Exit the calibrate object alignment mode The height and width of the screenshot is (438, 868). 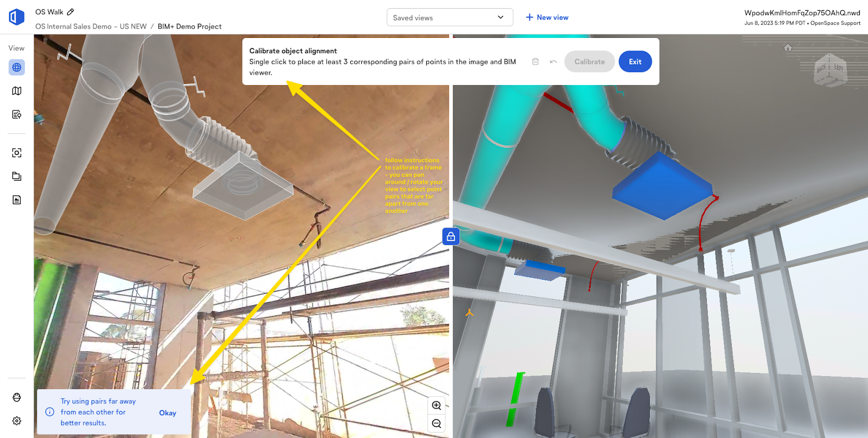pyautogui.click(x=635, y=62)
